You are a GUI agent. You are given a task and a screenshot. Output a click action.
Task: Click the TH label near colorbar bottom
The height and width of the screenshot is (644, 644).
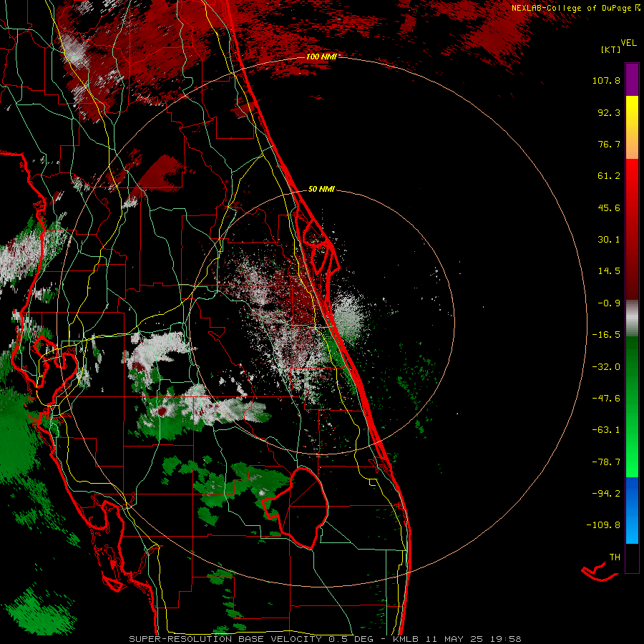tap(615, 557)
